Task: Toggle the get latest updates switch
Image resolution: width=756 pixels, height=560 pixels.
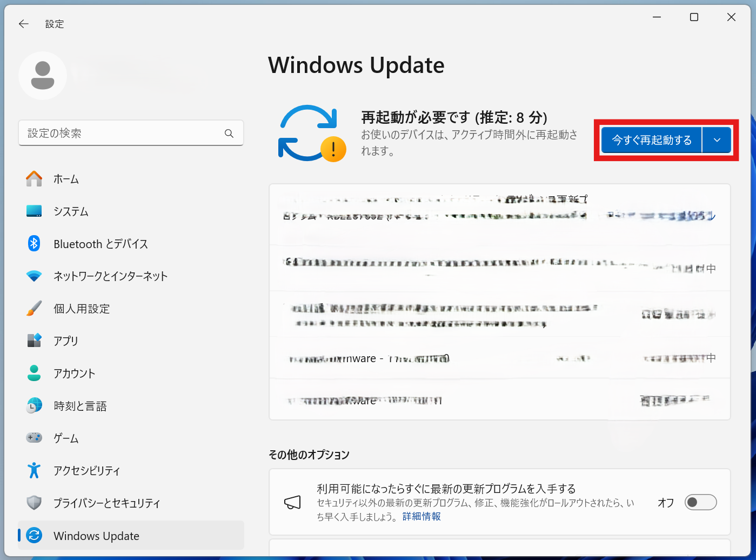Action: (x=700, y=503)
